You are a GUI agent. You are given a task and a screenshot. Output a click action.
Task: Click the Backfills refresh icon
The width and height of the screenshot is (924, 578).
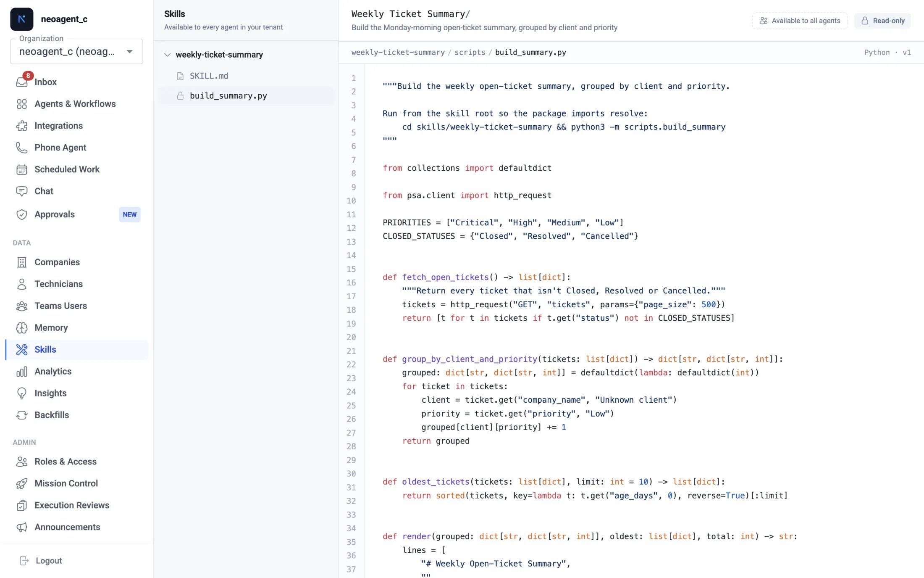click(x=22, y=415)
